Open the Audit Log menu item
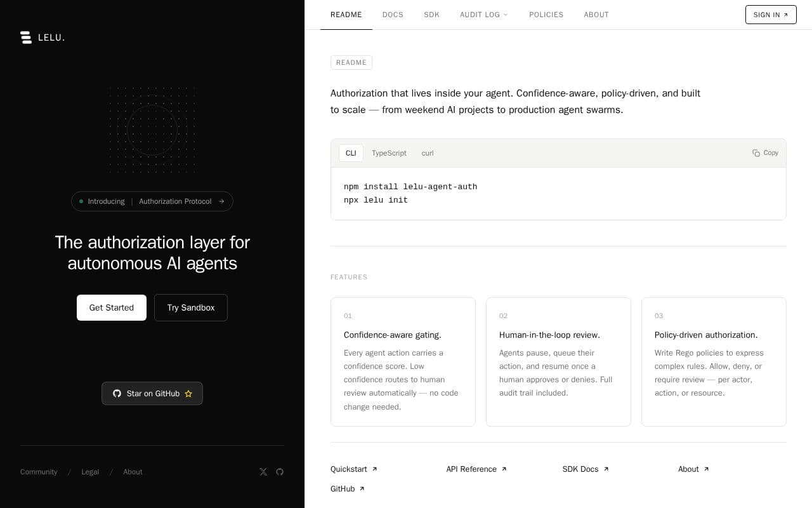The image size is (812, 508). 484,15
